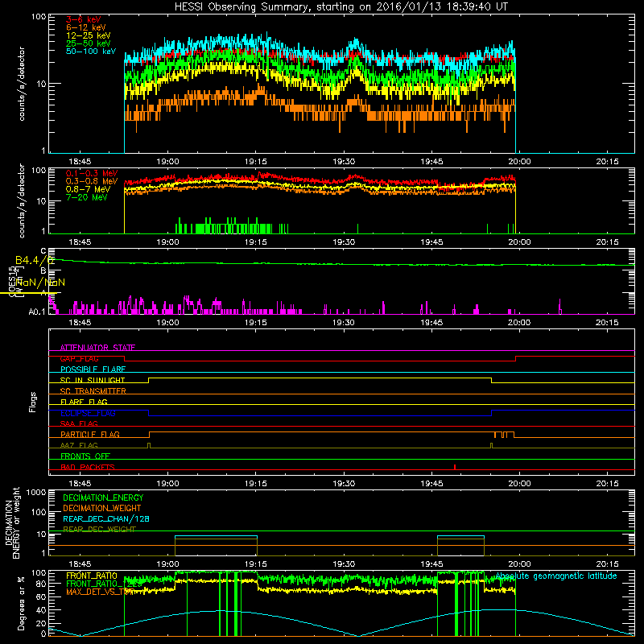Click 18:45 tick label under decimation panel
Image resolution: width=644 pixels, height=644 pixels.
click(80, 564)
